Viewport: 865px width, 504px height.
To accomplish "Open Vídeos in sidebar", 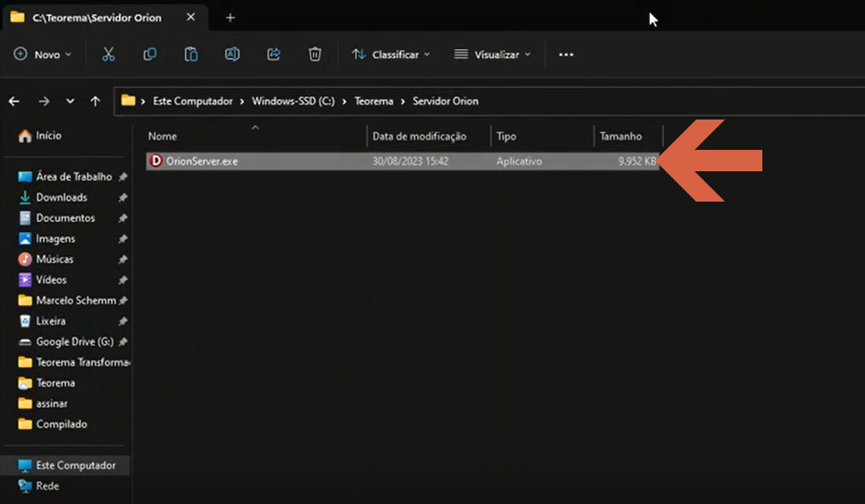I will (43, 279).
